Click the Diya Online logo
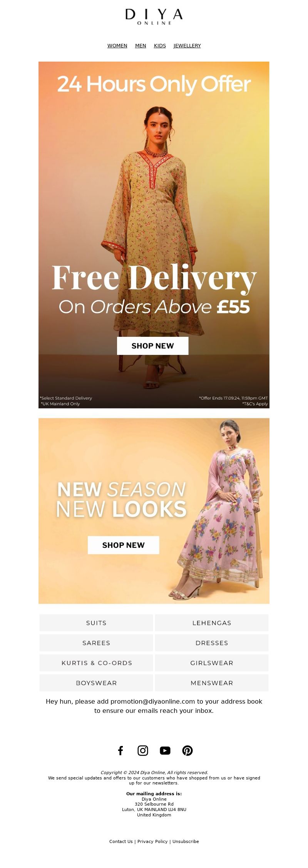This screenshot has width=308, height=868. (154, 17)
